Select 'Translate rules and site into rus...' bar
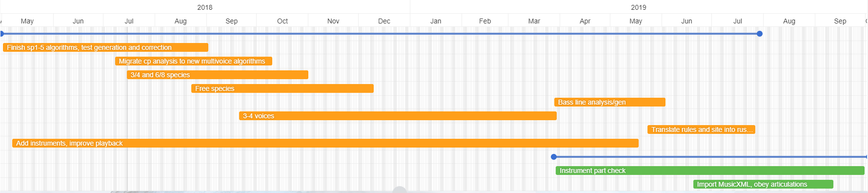The image size is (868, 193). [x=701, y=129]
